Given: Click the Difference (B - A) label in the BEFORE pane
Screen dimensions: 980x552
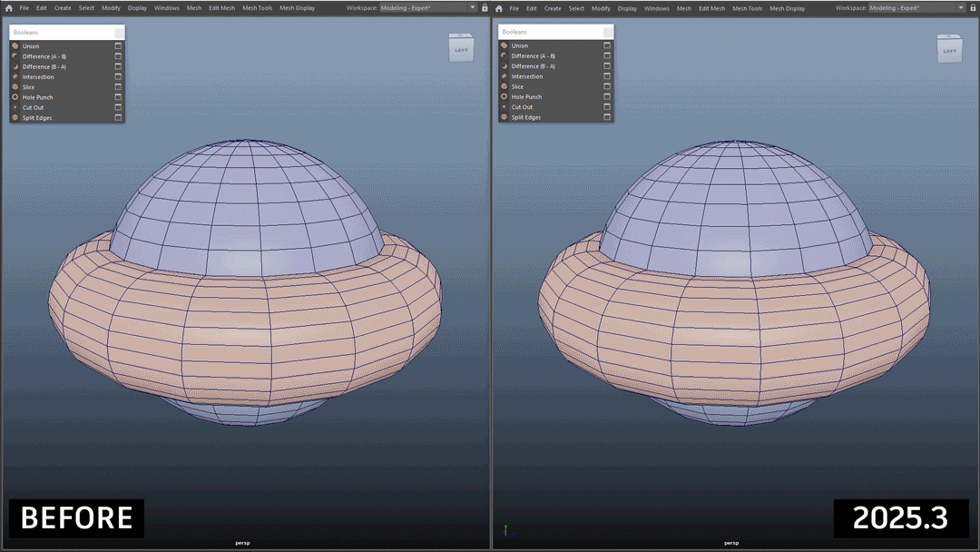Looking at the screenshot, I should [44, 66].
